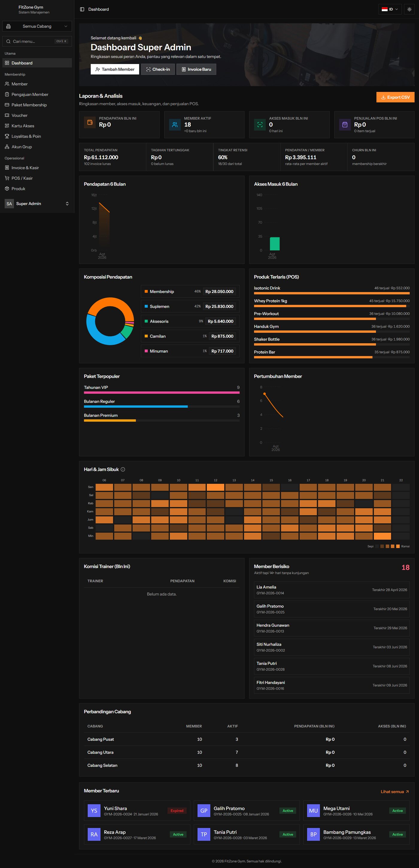The width and height of the screenshot is (419, 868).
Task: Focus the Cari menu search field
Action: pyautogui.click(x=37, y=41)
